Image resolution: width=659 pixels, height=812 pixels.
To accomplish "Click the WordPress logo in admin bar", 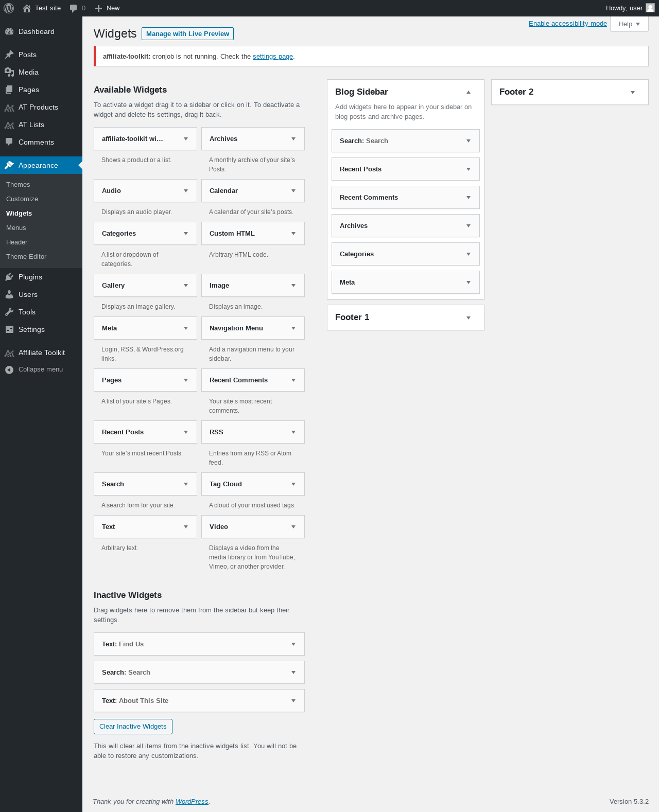I will [9, 8].
